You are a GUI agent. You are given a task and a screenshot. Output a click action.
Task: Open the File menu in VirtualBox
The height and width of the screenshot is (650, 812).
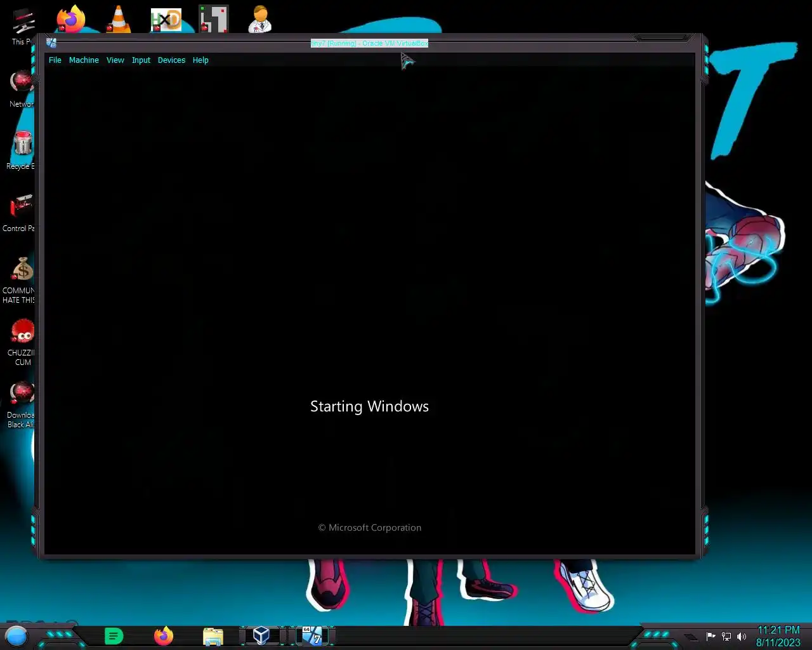pyautogui.click(x=55, y=60)
